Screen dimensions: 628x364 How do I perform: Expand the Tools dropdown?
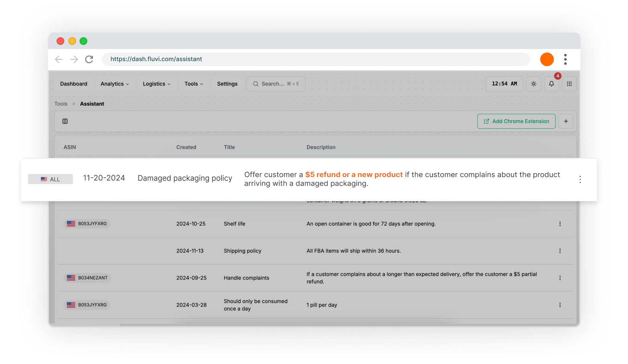pyautogui.click(x=194, y=84)
